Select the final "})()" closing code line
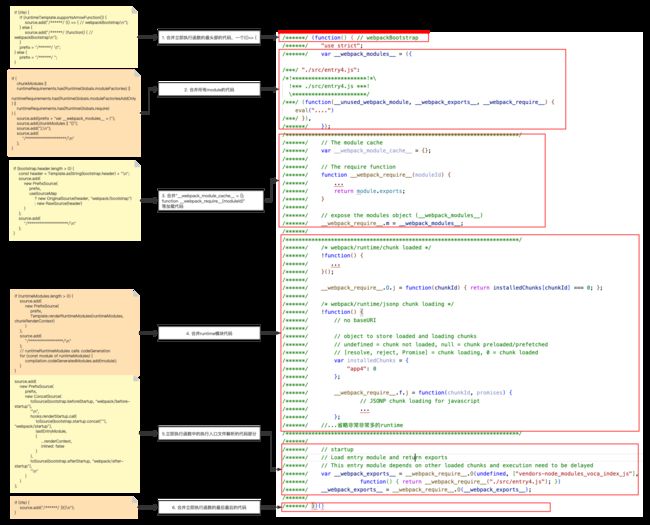The height and width of the screenshot is (525, 650). 317,506
